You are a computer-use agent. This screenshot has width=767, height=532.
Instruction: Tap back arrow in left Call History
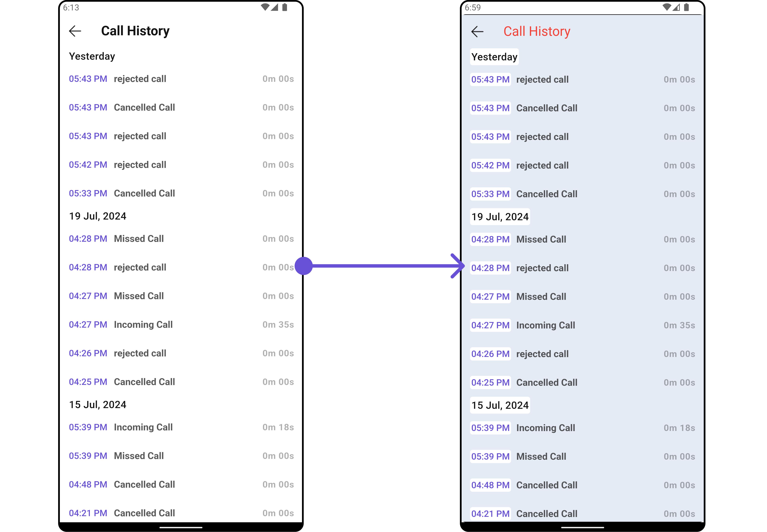(75, 31)
